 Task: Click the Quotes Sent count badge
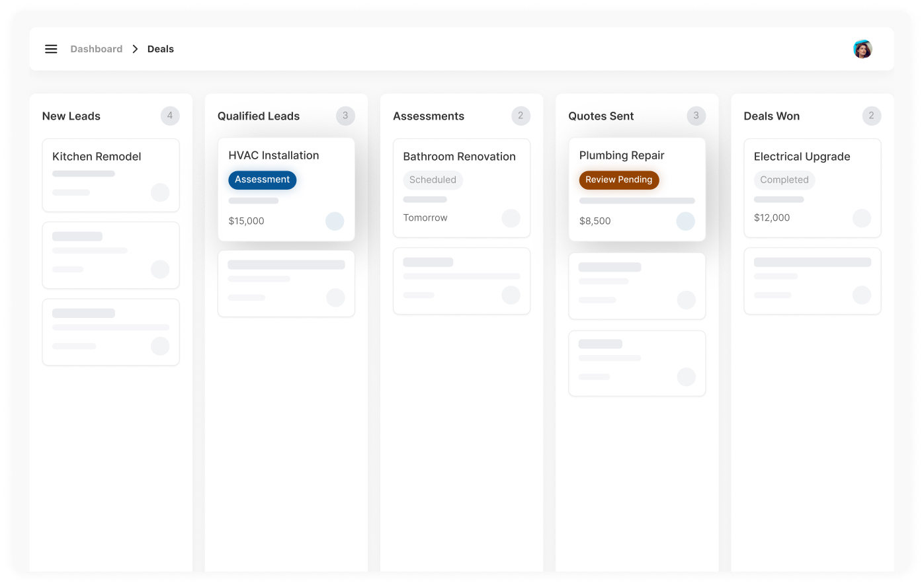pos(696,116)
